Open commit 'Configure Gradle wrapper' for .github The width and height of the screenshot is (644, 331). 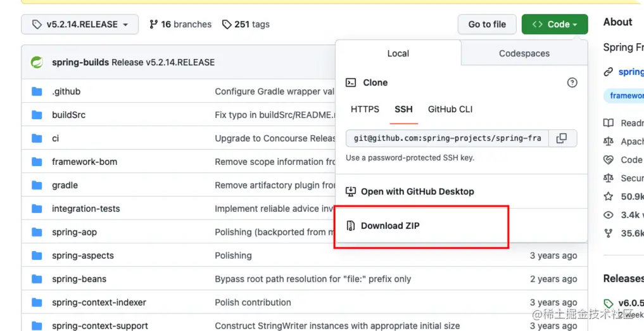[x=275, y=91]
